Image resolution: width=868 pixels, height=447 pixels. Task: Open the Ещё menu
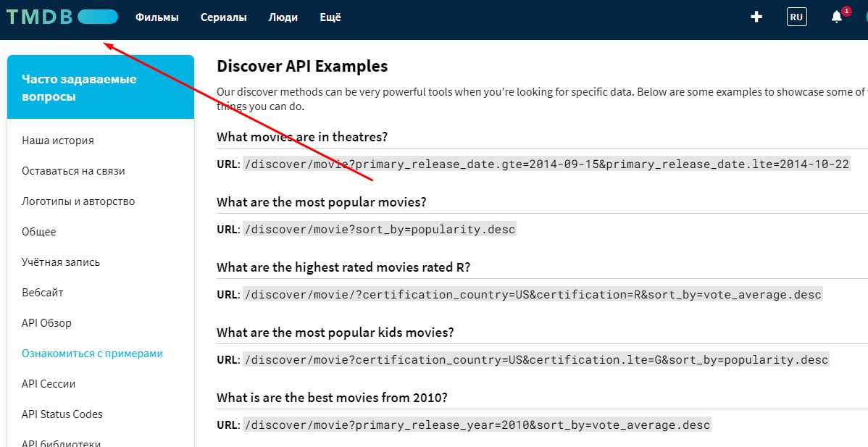coord(330,17)
